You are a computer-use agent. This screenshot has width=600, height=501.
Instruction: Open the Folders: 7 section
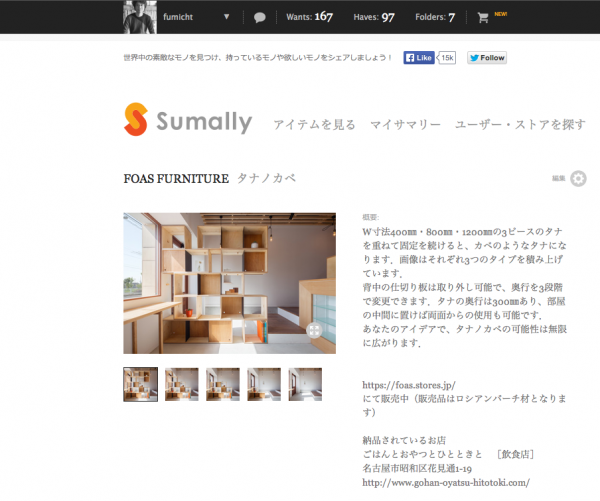(x=435, y=17)
